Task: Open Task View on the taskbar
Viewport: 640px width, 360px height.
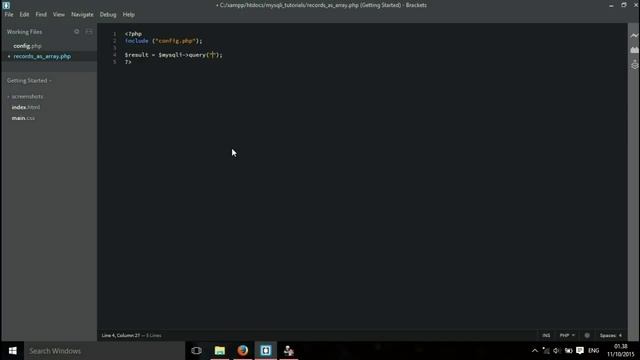Action: [x=196, y=351]
